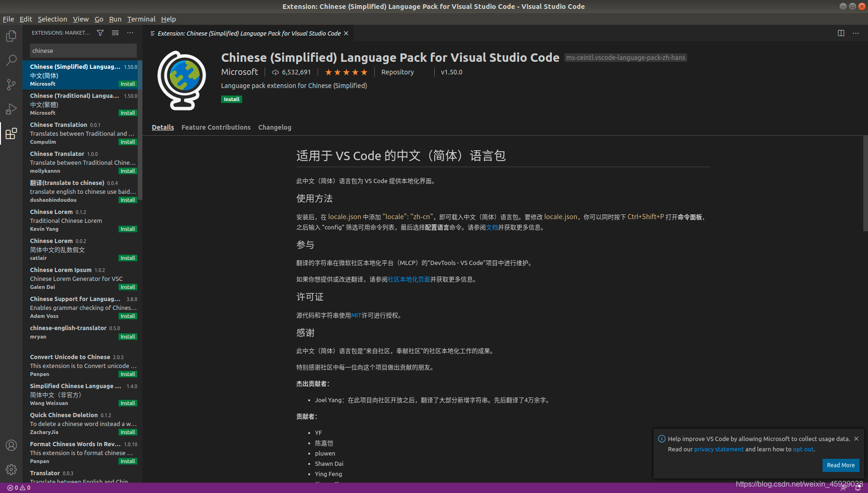The image size is (868, 493).
Task: Open the Run and Debug view
Action: pos(11,109)
